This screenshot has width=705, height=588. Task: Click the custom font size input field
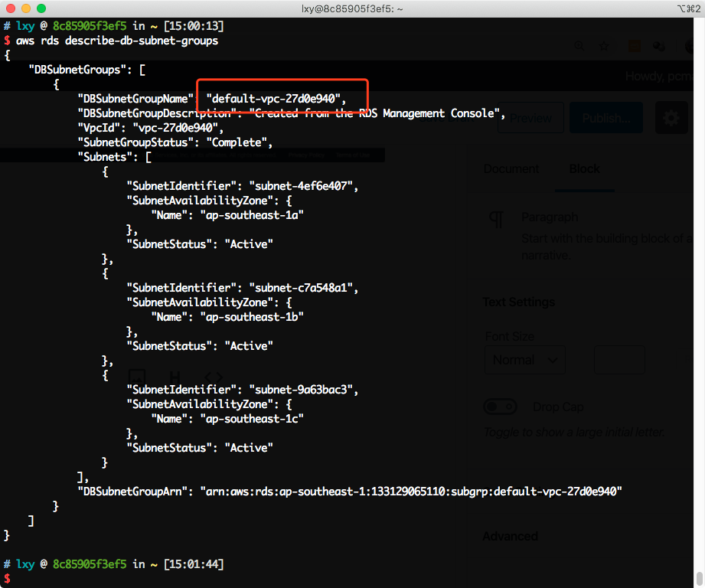point(619,360)
